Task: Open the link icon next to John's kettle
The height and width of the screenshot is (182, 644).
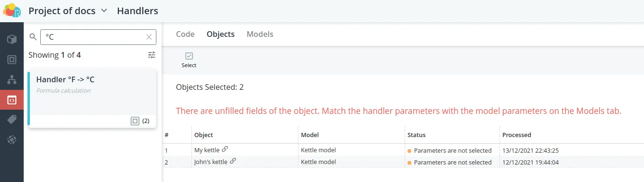Action: coord(233,161)
